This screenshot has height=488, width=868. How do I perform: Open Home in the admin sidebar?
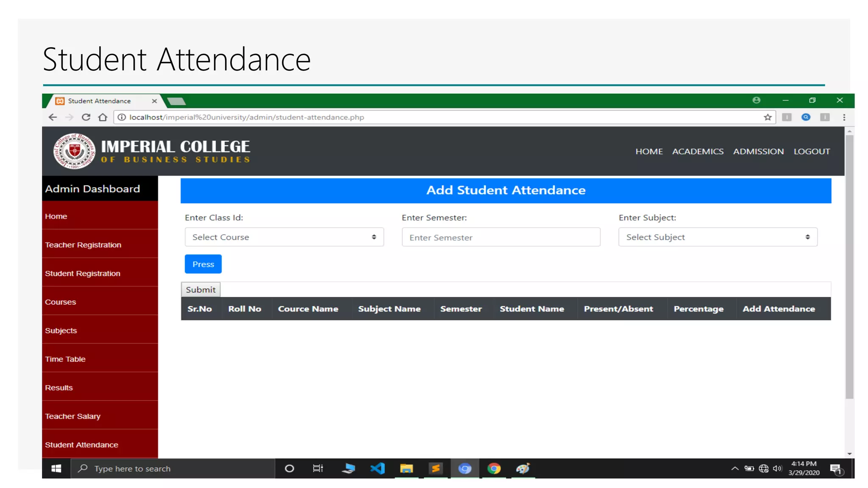100,216
